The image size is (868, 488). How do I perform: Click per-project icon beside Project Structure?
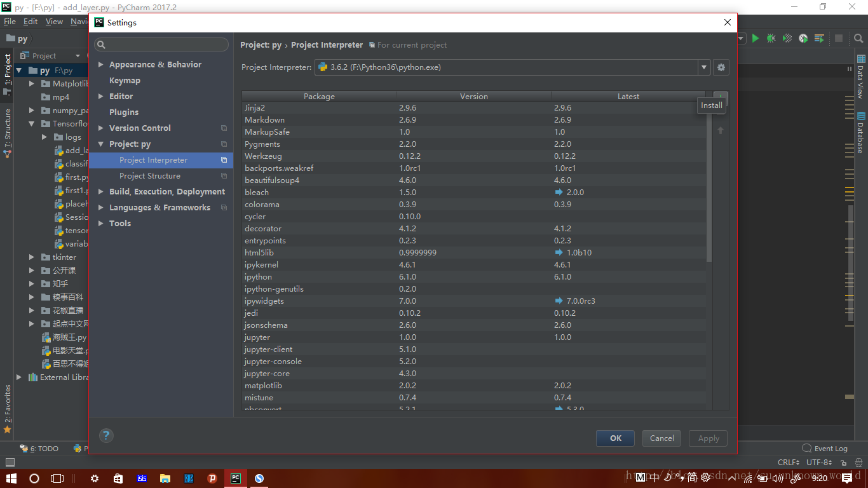[224, 176]
